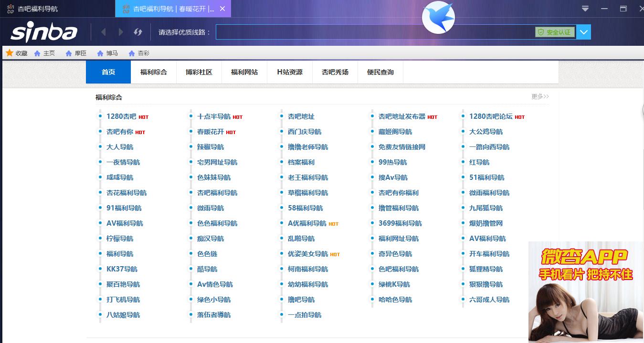
Task: Open the 红导航 link
Action: point(479,162)
